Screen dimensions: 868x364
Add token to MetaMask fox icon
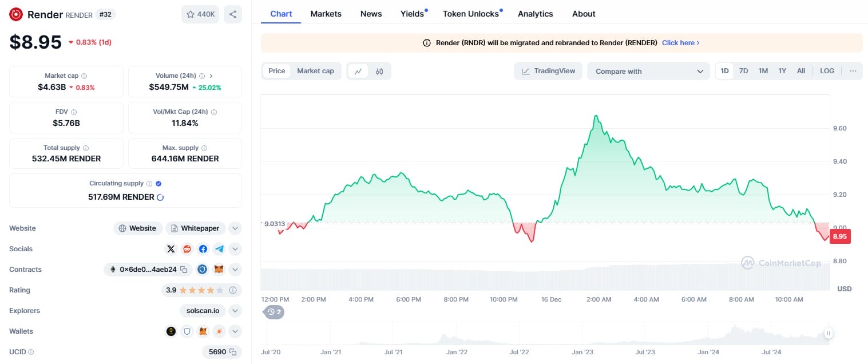click(x=219, y=270)
